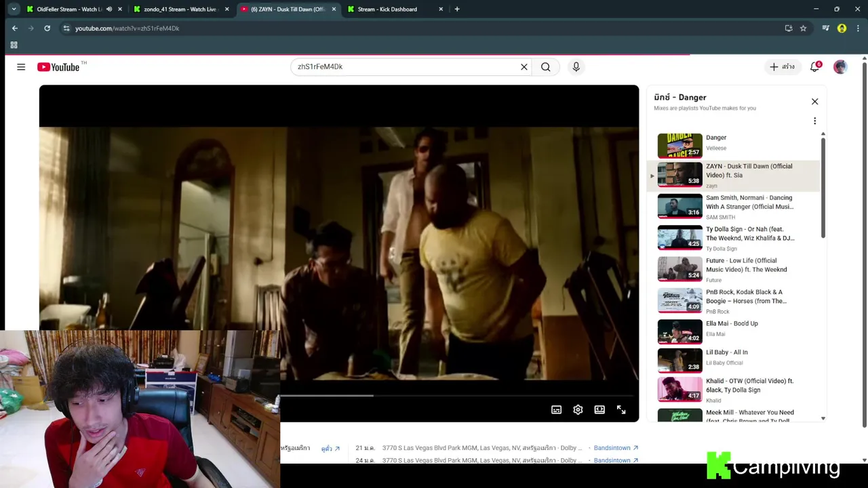
Task: Open the YouTube hamburger guide menu
Action: pyautogui.click(x=21, y=67)
